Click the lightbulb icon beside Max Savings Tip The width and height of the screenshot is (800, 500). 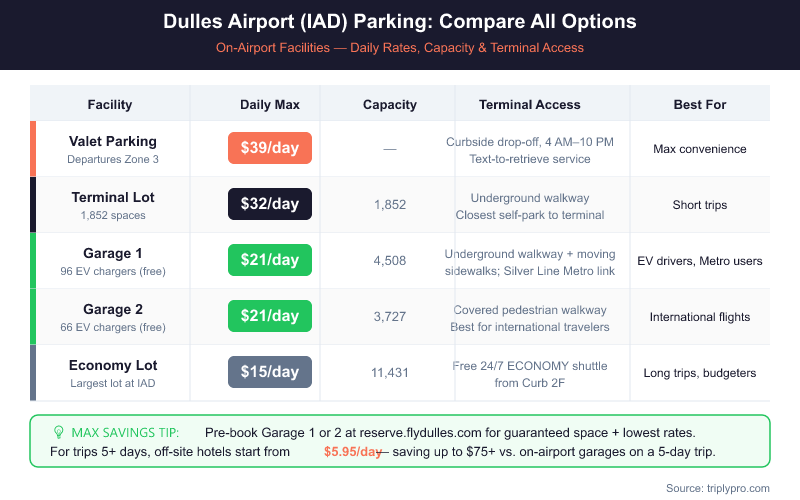(x=58, y=432)
